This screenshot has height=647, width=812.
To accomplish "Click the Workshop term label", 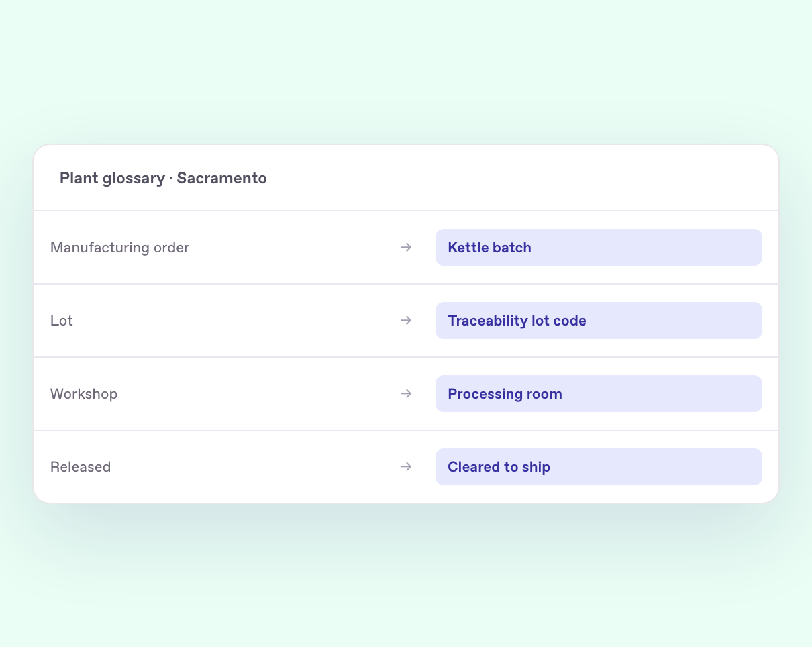I will coord(84,394).
